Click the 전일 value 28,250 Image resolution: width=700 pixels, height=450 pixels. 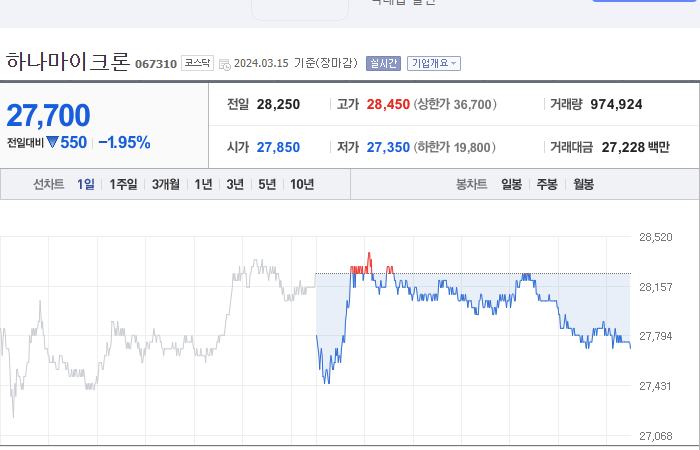pos(278,104)
